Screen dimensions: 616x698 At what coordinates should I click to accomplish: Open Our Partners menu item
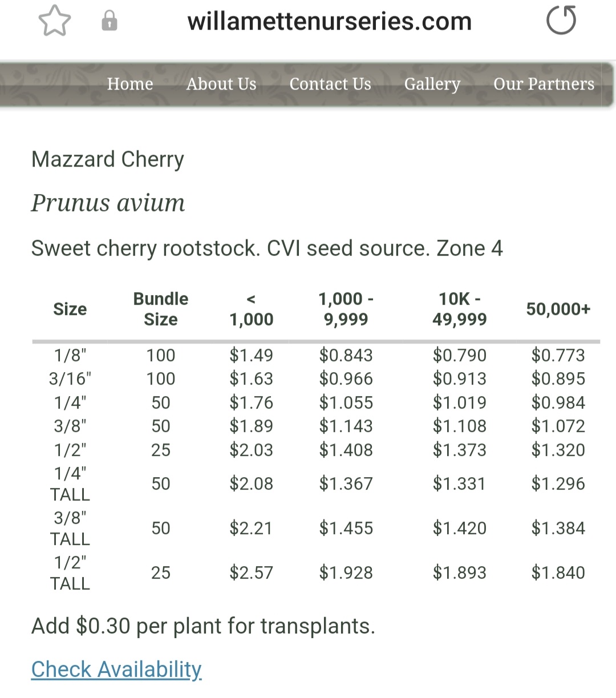tap(544, 84)
